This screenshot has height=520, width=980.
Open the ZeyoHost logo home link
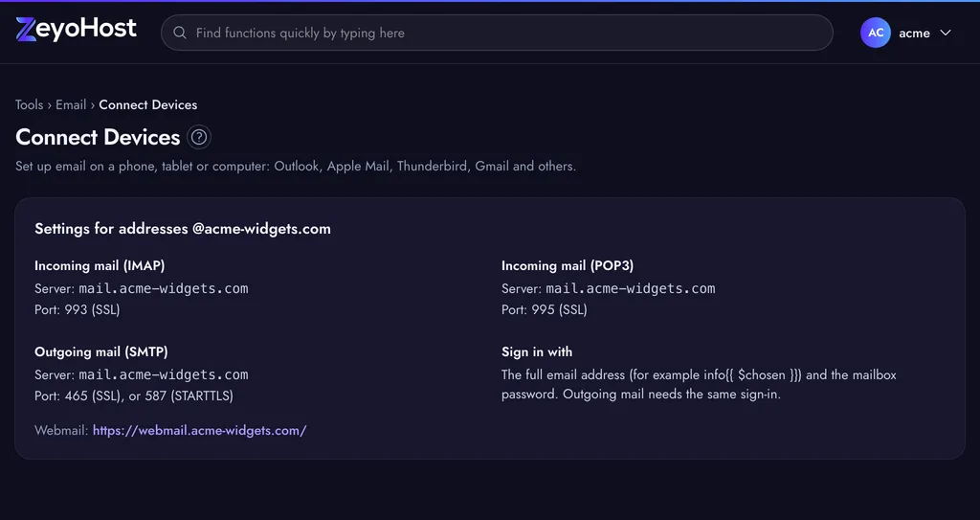(76, 30)
